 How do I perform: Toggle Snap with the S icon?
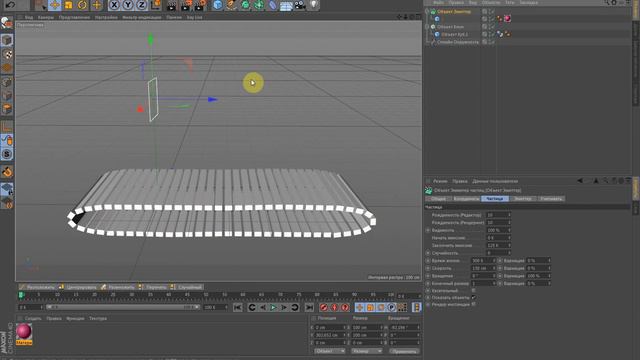coord(7,154)
